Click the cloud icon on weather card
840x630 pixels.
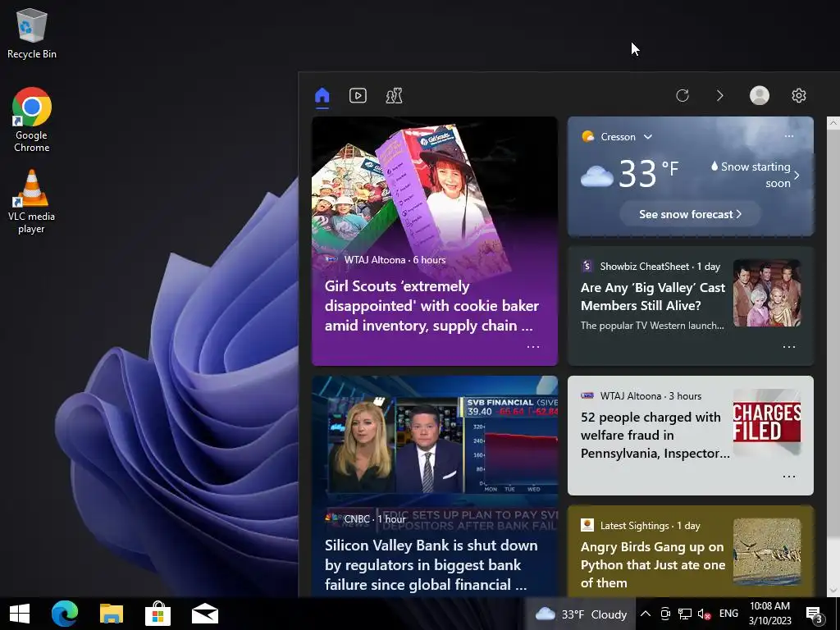pyautogui.click(x=597, y=176)
